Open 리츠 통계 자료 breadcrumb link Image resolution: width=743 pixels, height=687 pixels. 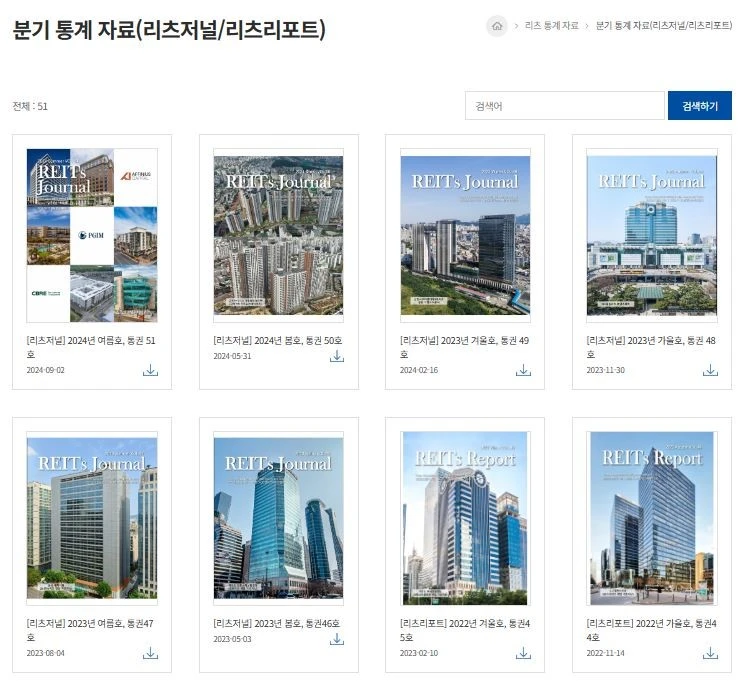click(551, 26)
